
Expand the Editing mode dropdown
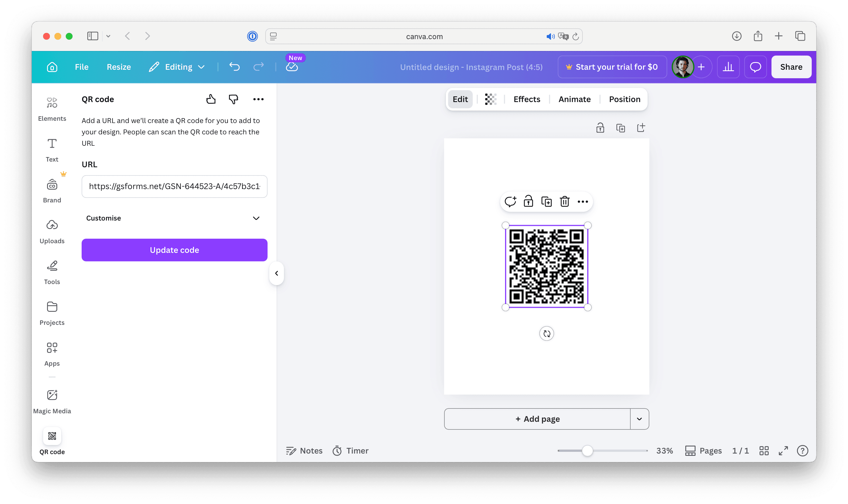(x=177, y=67)
